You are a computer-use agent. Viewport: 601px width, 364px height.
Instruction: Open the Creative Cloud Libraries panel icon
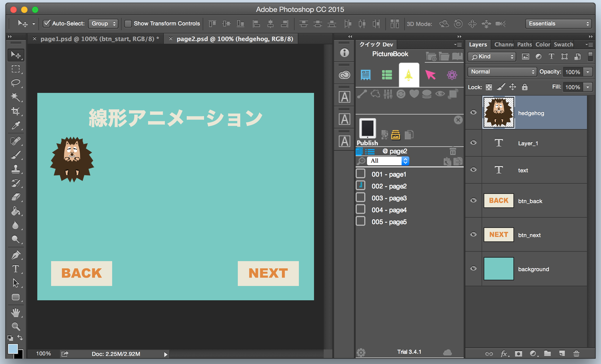pyautogui.click(x=344, y=75)
